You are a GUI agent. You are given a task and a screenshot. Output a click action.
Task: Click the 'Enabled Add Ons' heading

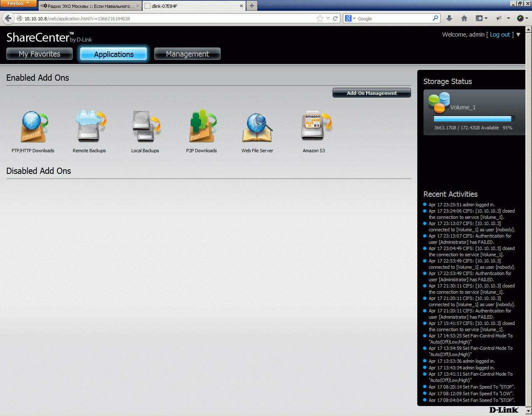pyautogui.click(x=37, y=78)
